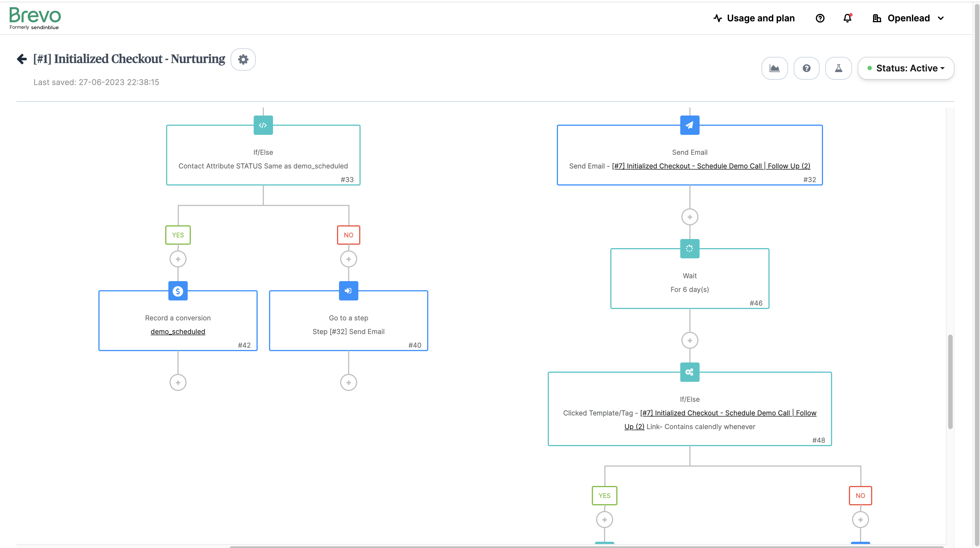
Task: Click the YES branch label under step #33
Action: pyautogui.click(x=178, y=235)
